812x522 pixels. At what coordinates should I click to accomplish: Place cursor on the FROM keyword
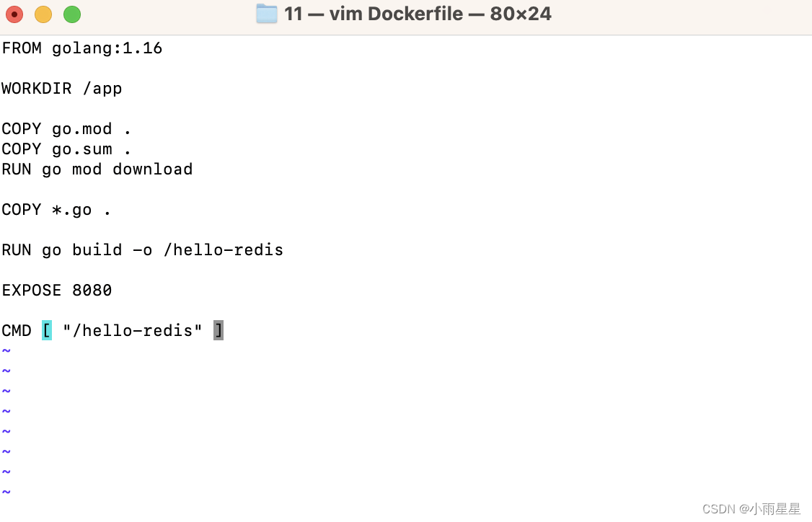click(22, 48)
